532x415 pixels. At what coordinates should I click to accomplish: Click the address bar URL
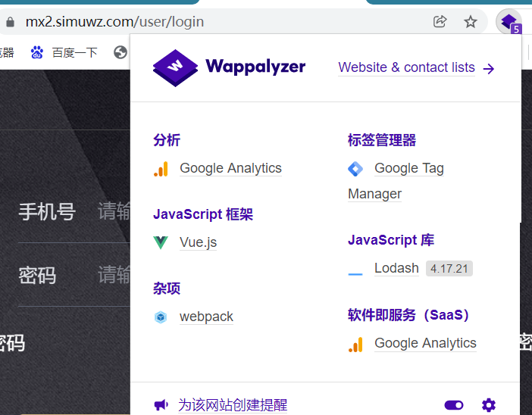(x=114, y=22)
